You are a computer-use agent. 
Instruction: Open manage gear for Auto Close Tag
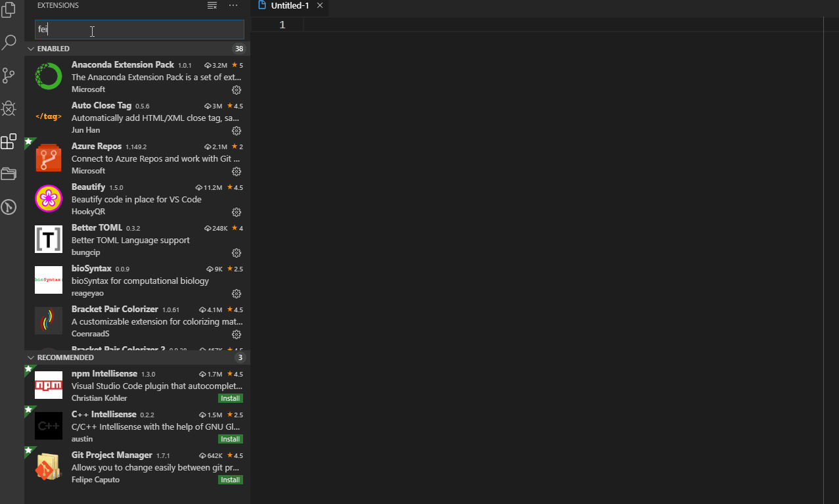[x=237, y=131]
